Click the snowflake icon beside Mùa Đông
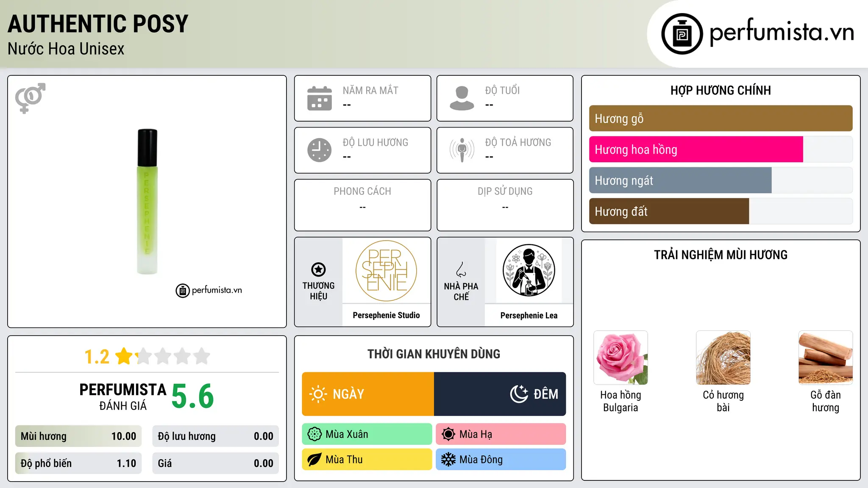This screenshot has width=868, height=488. pos(448,460)
